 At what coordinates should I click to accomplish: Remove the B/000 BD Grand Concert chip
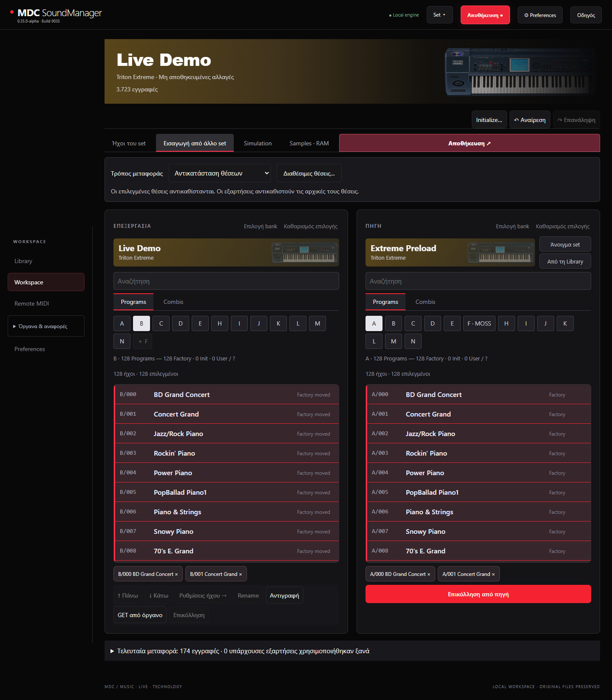click(176, 574)
